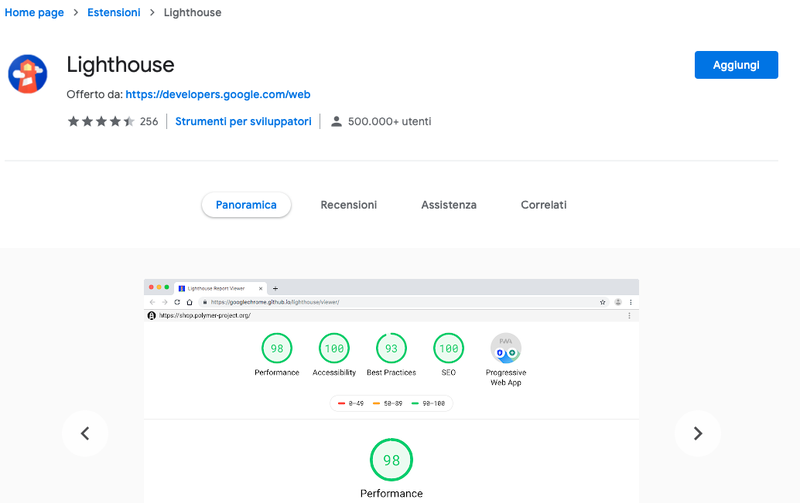Screen dimensions: 800x503
Task: Click the Best Practices 93 score gauge
Action: point(391,348)
